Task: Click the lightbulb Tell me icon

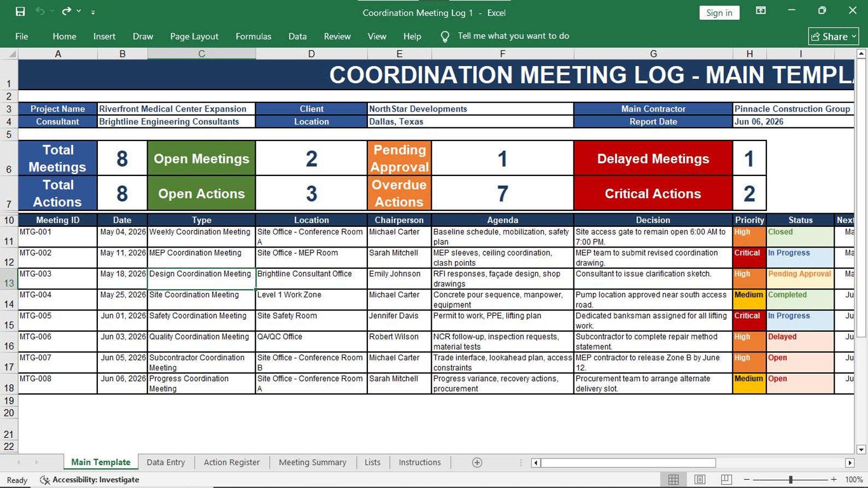Action: pos(445,37)
